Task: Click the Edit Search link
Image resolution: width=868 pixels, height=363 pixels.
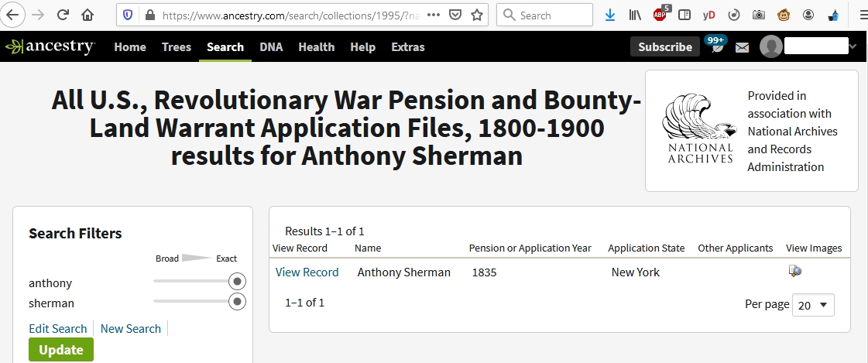Action: click(x=58, y=329)
